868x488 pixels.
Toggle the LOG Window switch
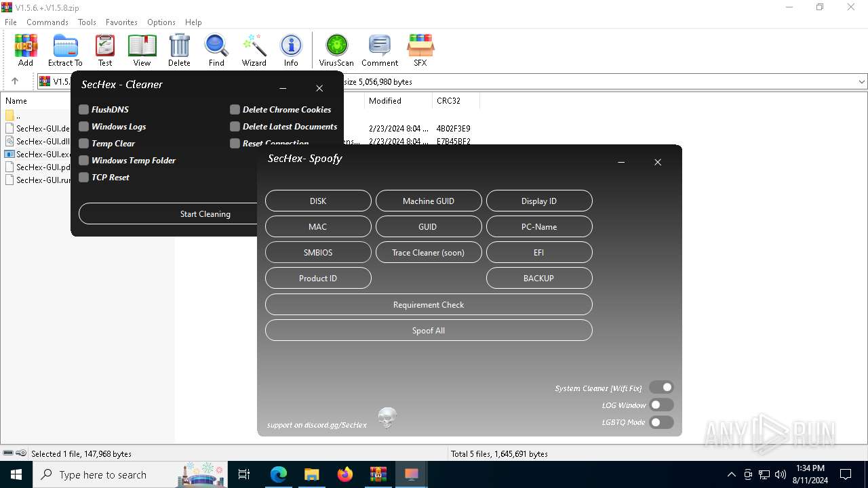coord(661,405)
